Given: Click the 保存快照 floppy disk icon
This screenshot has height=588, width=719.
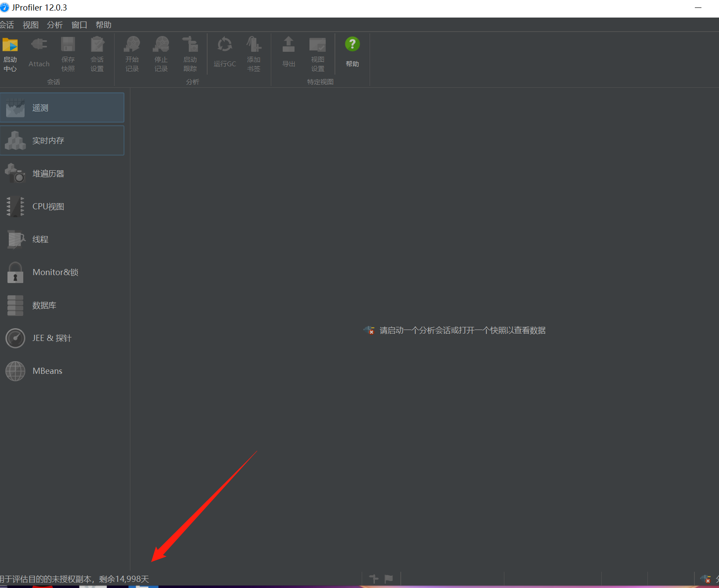Looking at the screenshot, I should (x=68, y=45).
